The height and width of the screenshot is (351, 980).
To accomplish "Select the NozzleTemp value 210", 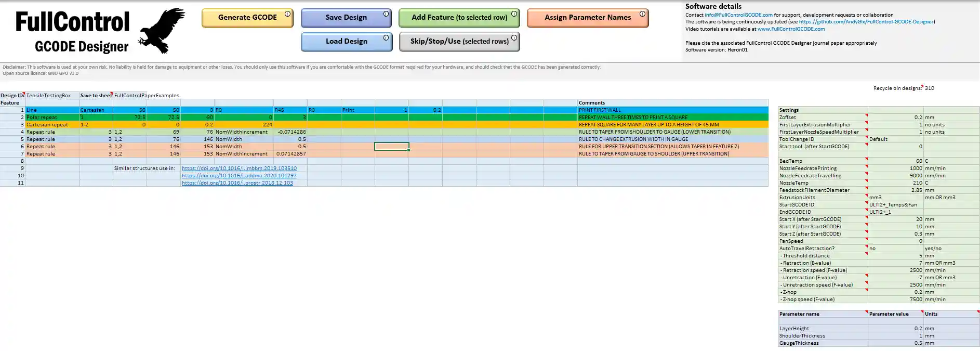I will pyautogui.click(x=895, y=183).
